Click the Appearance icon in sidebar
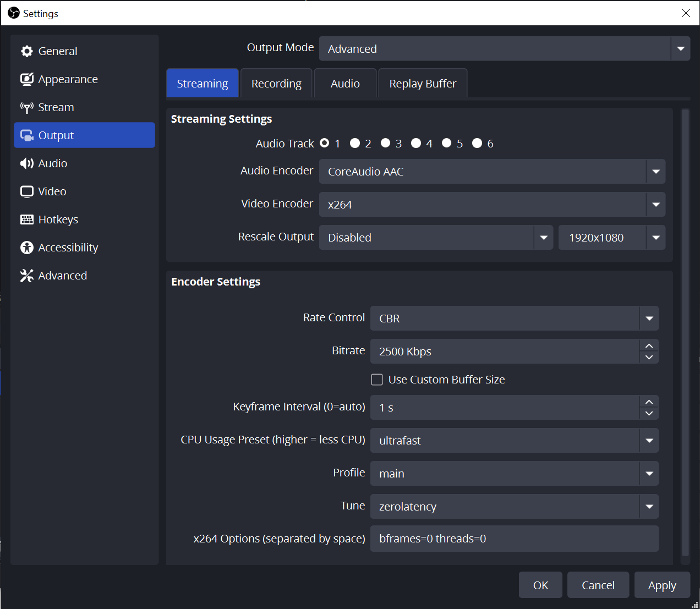This screenshot has width=700, height=609. [x=27, y=79]
